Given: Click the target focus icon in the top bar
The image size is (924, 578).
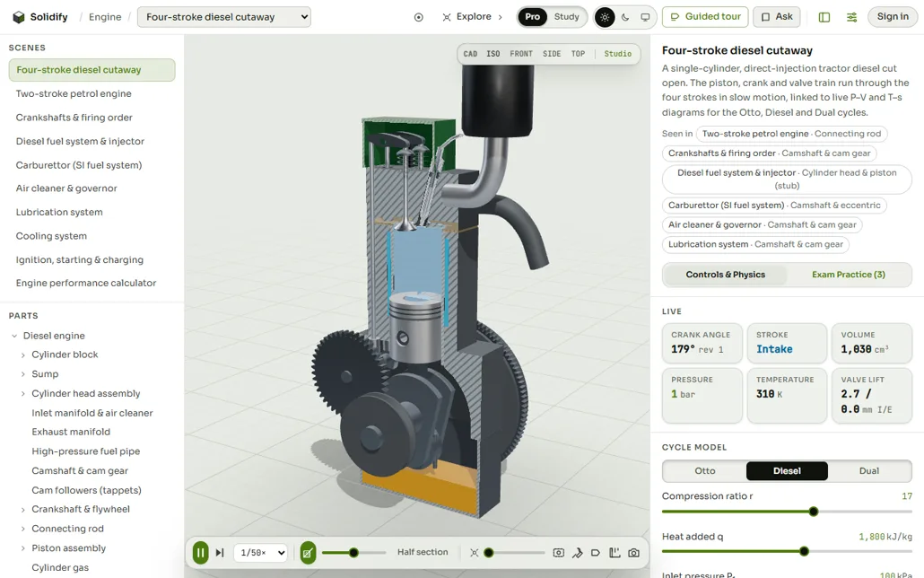Looking at the screenshot, I should pyautogui.click(x=418, y=17).
